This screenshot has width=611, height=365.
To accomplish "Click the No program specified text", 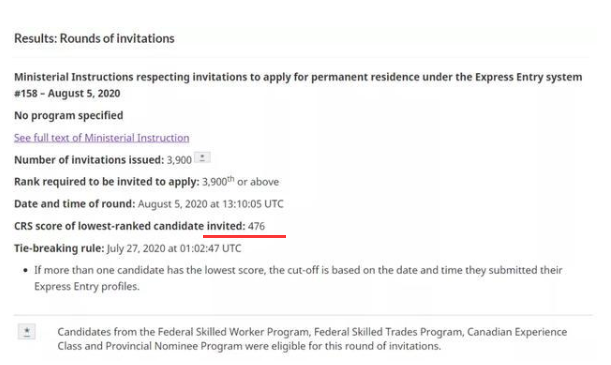I will pos(69,116).
